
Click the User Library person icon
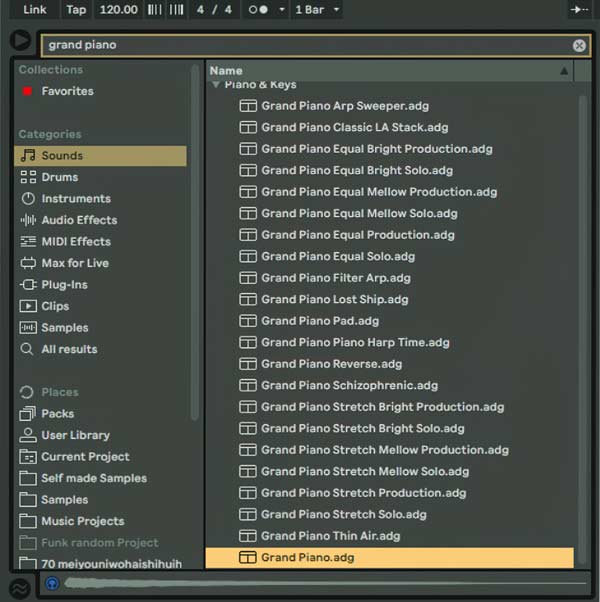(x=28, y=435)
